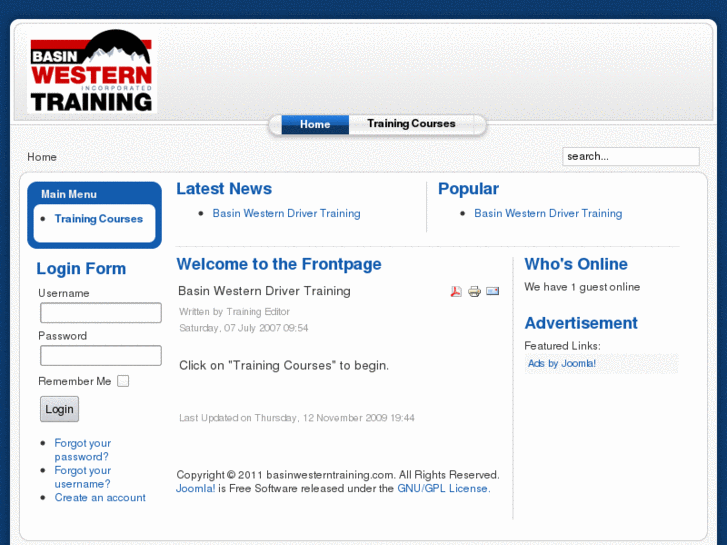Viewport: 727px width, 545px height.
Task: Follow the Forgot your password link
Action: tap(82, 450)
